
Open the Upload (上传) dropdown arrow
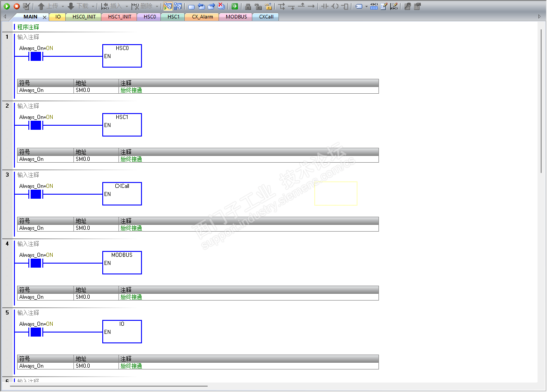pyautogui.click(x=63, y=6)
